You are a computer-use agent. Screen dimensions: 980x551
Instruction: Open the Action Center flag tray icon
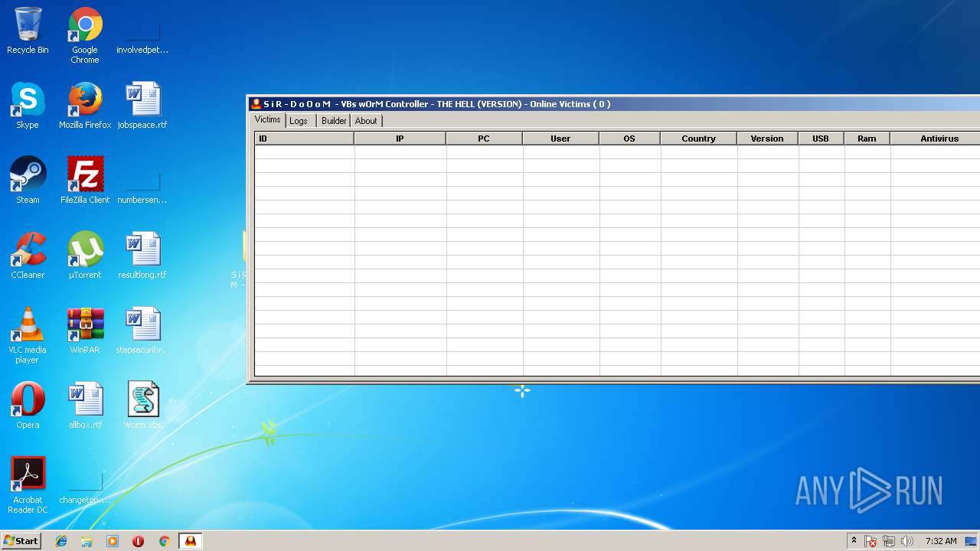click(x=871, y=541)
